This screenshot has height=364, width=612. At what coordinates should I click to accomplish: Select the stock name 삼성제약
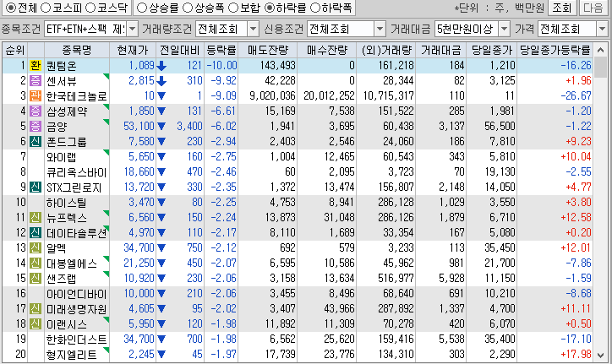[x=66, y=111]
